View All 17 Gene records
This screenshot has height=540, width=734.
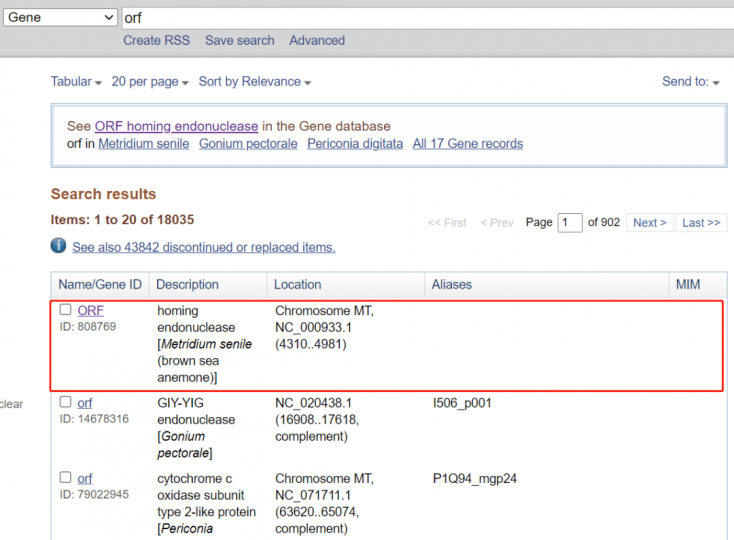click(x=467, y=144)
